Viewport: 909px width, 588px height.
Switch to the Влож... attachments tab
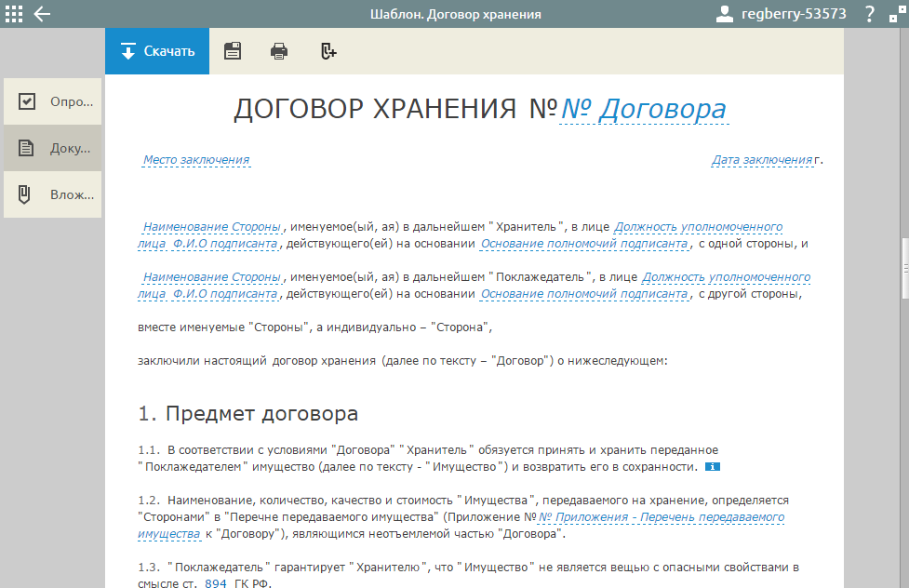tap(53, 194)
